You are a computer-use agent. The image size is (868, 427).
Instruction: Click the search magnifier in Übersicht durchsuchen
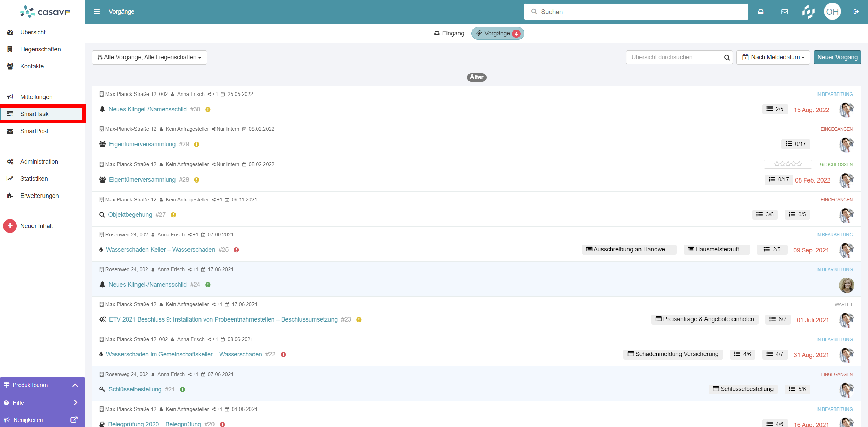727,58
